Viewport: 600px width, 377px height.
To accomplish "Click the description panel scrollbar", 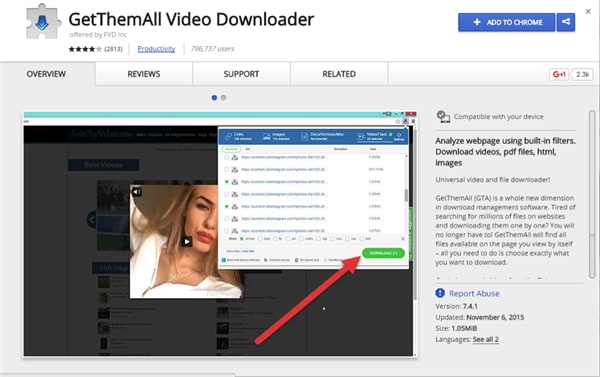I will (592, 194).
